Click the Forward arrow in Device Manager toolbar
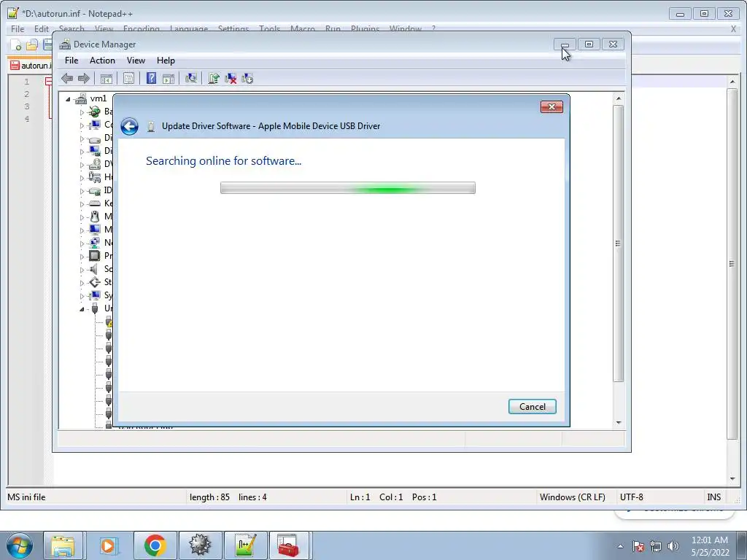Image resolution: width=747 pixels, height=560 pixels. point(84,79)
